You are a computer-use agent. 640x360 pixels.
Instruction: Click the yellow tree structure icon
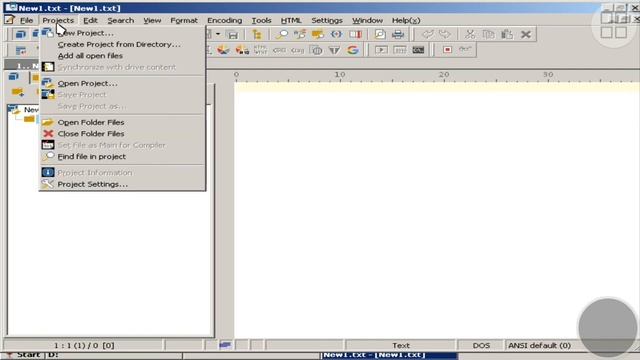[x=257, y=34]
